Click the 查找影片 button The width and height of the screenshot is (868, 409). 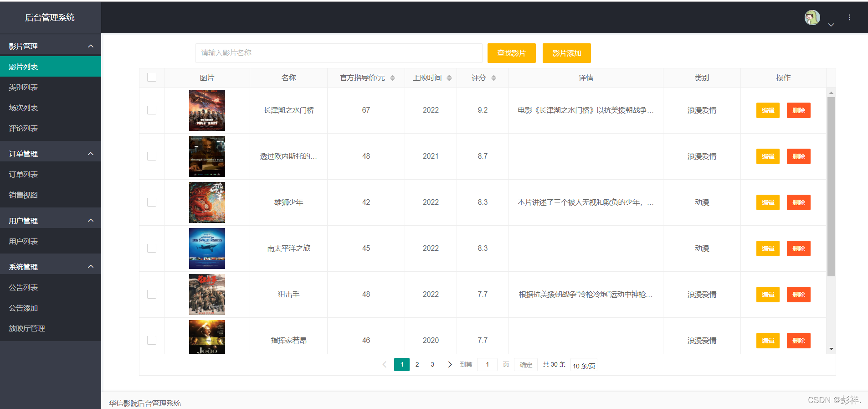pyautogui.click(x=511, y=53)
